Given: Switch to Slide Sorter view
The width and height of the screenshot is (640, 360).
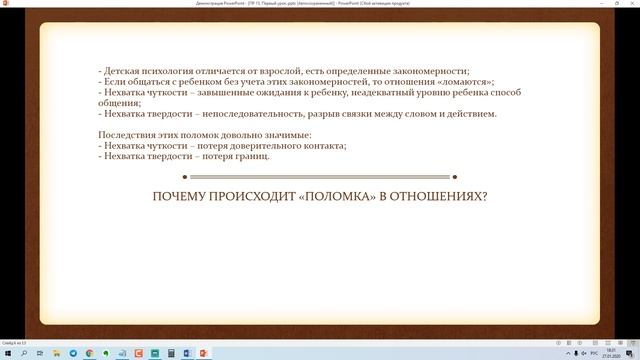Looking at the screenshot, I should [x=608, y=343].
